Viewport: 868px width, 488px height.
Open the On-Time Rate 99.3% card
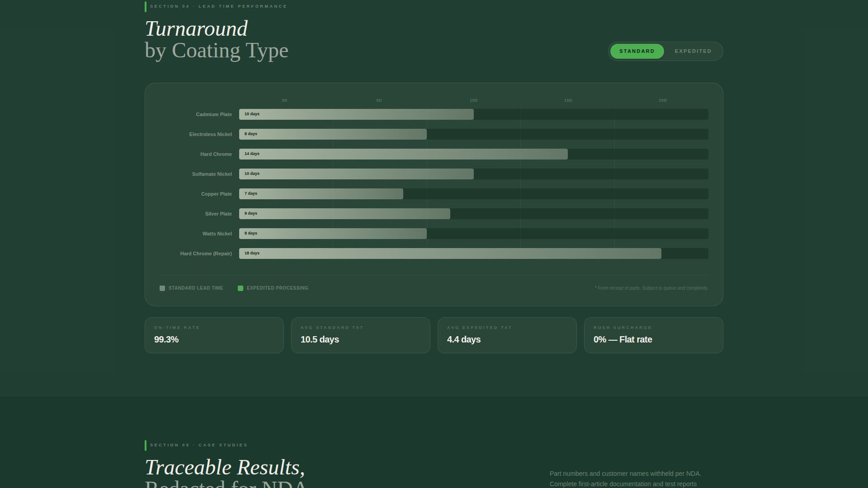pyautogui.click(x=214, y=335)
